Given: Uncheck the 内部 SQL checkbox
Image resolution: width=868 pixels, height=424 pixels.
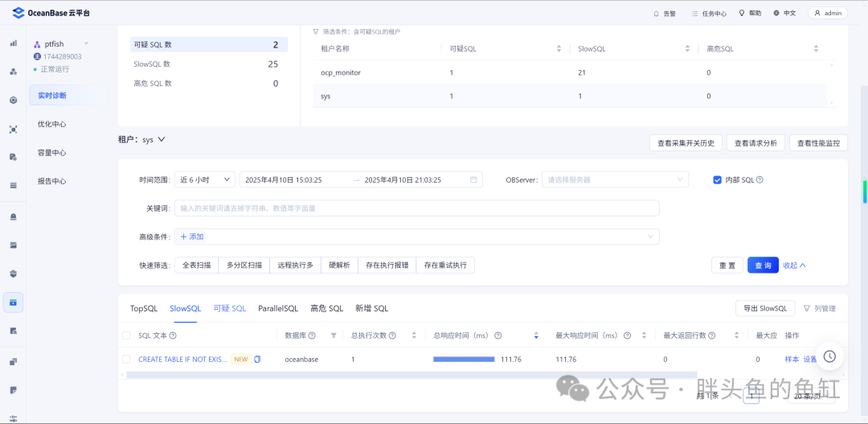Looking at the screenshot, I should tap(718, 179).
